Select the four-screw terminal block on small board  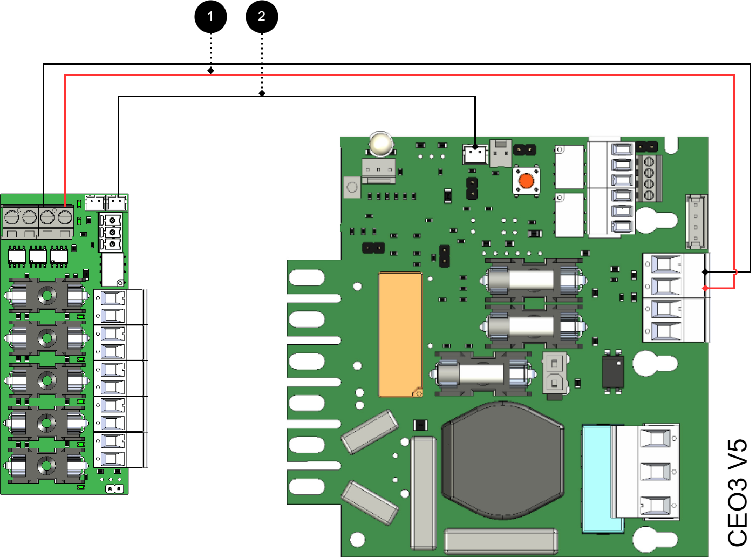(38, 221)
